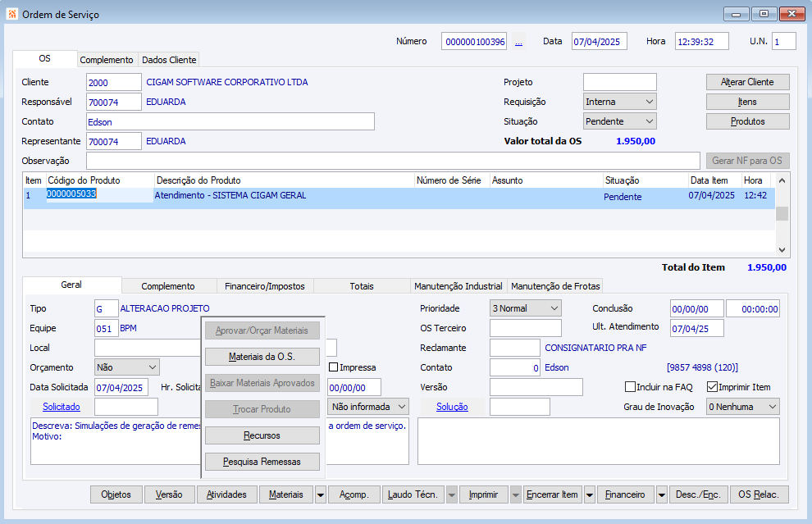Open the Prioridade dropdown

pyautogui.click(x=525, y=308)
